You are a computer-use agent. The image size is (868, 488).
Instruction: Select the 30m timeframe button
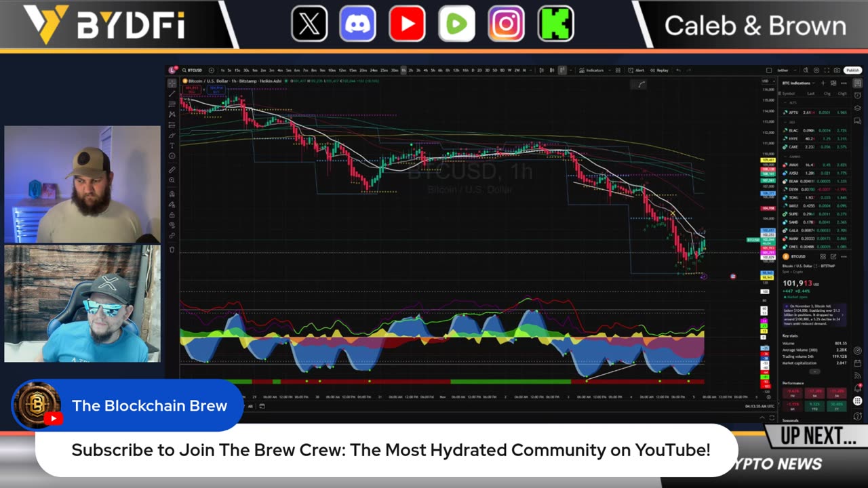(x=395, y=70)
